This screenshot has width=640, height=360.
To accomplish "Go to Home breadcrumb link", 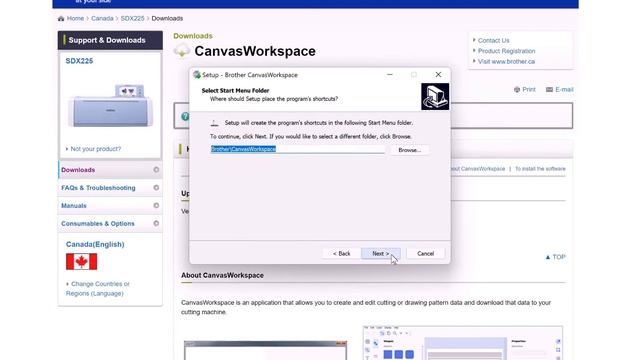I will pyautogui.click(x=75, y=18).
